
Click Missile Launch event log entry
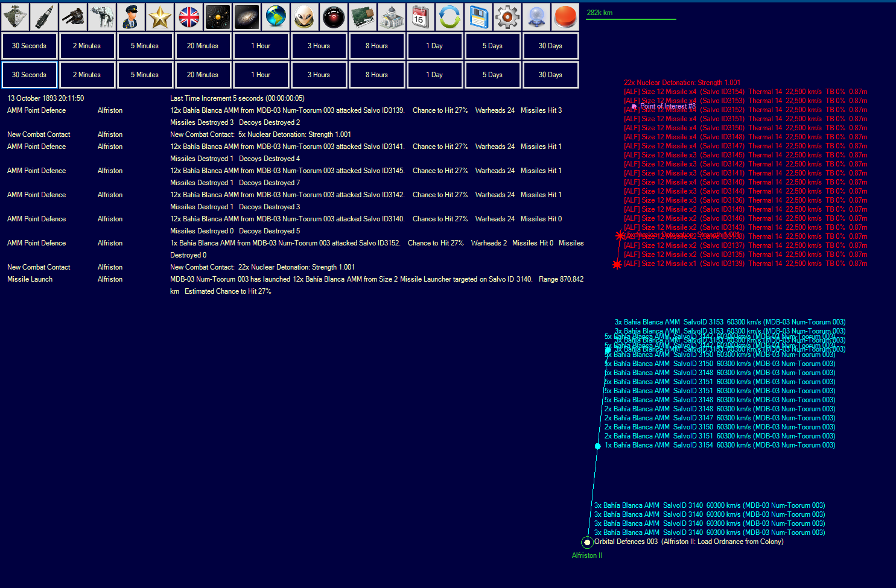coord(296,285)
